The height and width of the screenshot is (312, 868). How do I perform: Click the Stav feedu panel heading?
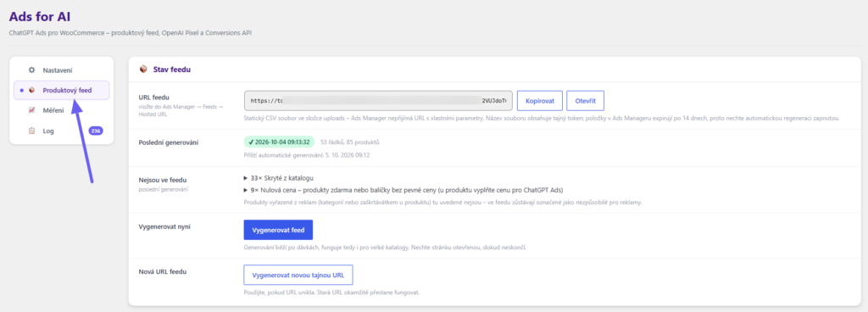coord(172,70)
